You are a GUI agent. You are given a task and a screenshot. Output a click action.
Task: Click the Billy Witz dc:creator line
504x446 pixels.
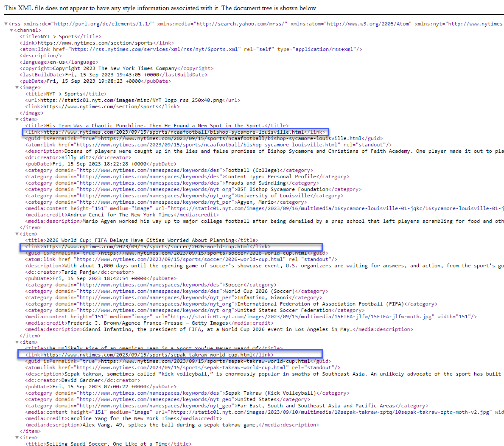(78, 157)
